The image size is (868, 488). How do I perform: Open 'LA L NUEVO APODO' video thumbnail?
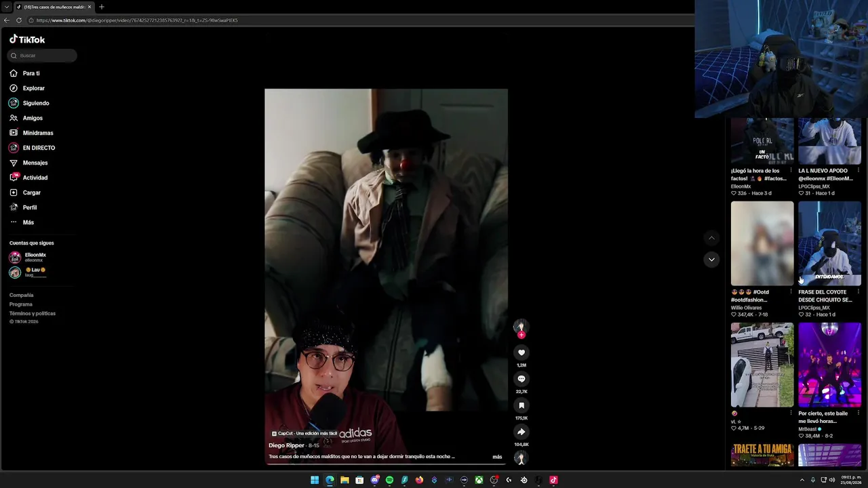pos(829,141)
